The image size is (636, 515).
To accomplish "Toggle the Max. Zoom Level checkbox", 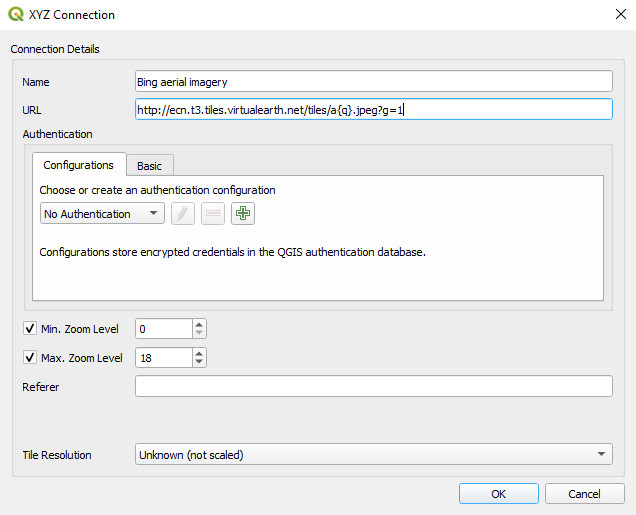I will (x=30, y=357).
